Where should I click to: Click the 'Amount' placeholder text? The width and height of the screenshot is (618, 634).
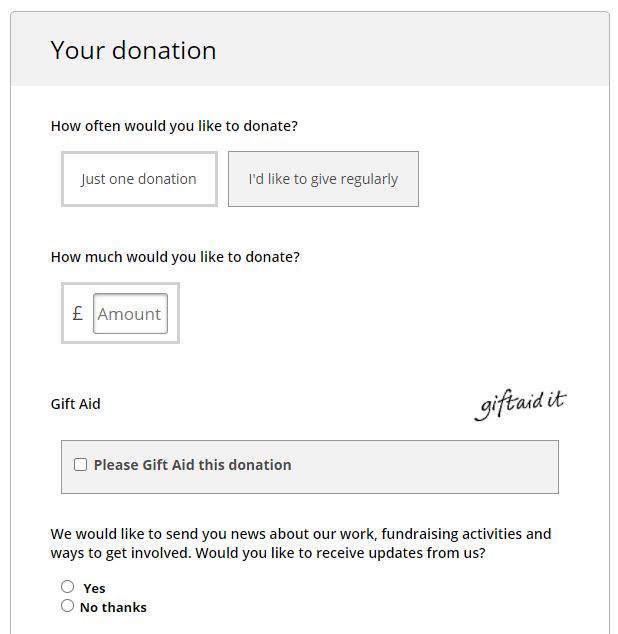coord(129,314)
